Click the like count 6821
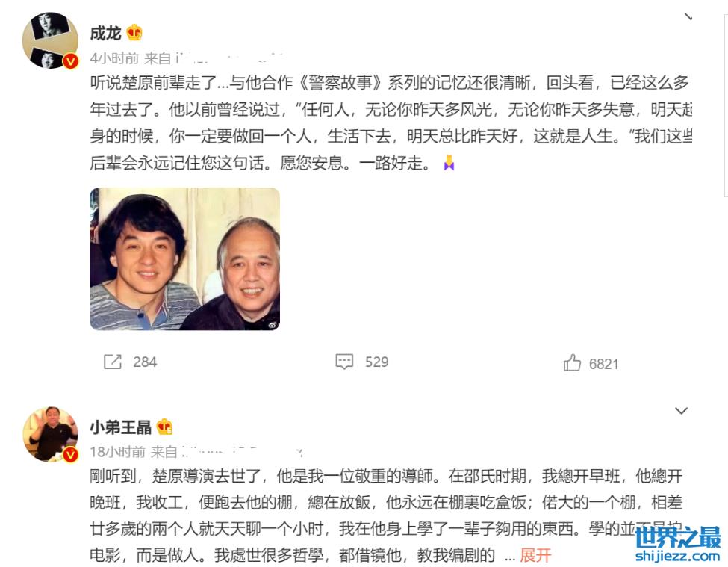Viewport: 728px width, 567px height. point(603,364)
